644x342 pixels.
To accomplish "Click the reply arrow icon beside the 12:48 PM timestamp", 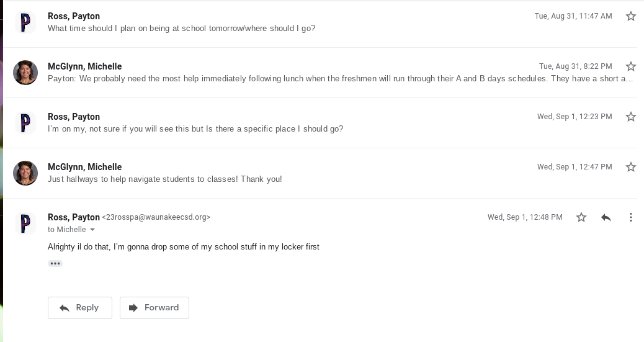I will [606, 217].
